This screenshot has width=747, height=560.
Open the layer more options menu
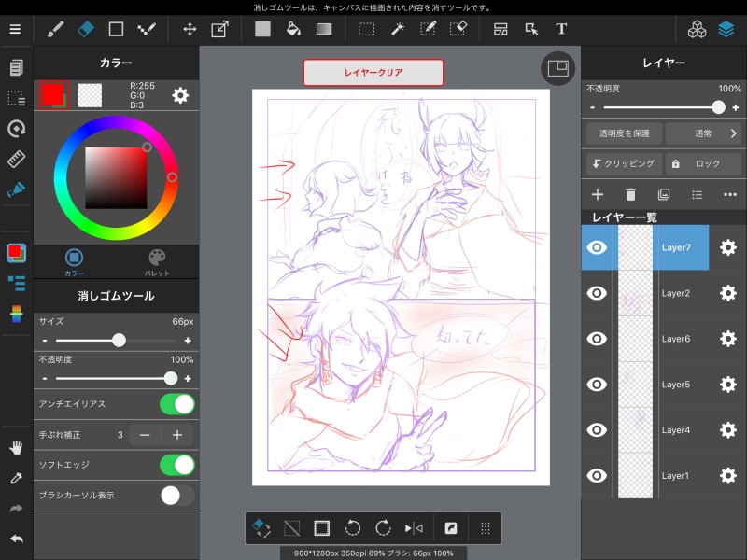(x=730, y=194)
